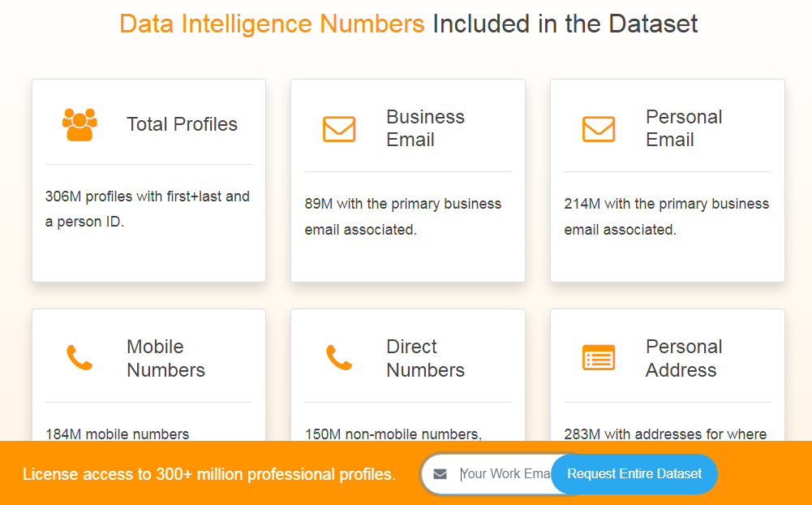Click the 89M primary business email text

(403, 217)
